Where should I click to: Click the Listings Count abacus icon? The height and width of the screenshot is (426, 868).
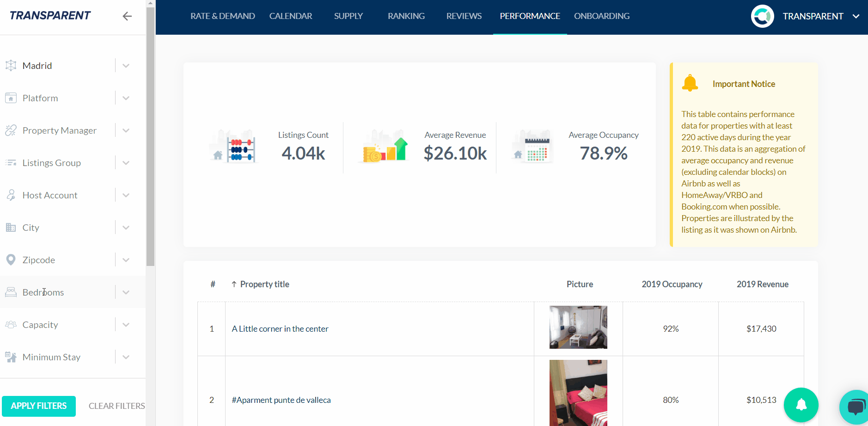point(235,147)
